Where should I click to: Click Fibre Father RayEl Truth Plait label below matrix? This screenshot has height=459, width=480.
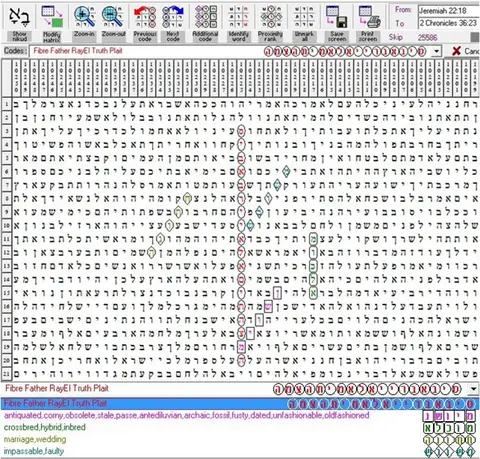point(57,388)
